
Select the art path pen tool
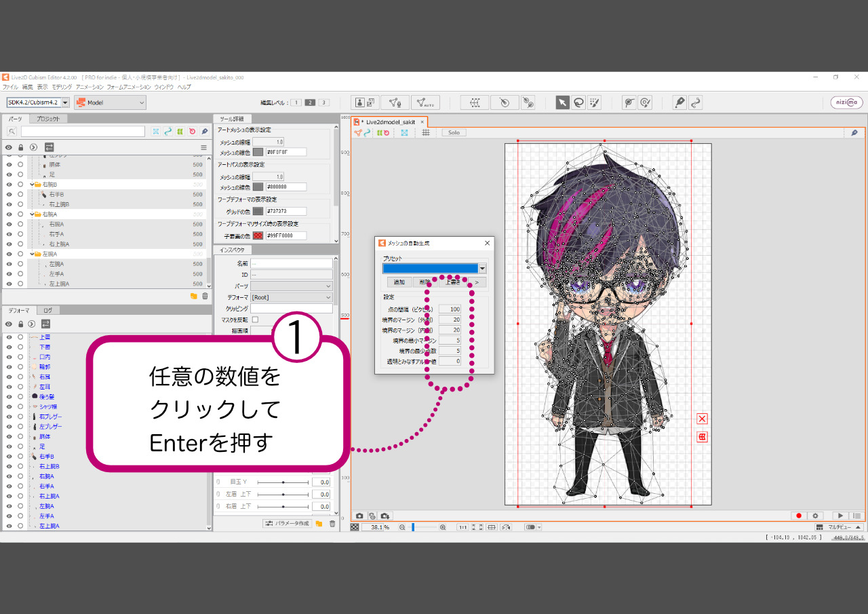[x=679, y=102]
